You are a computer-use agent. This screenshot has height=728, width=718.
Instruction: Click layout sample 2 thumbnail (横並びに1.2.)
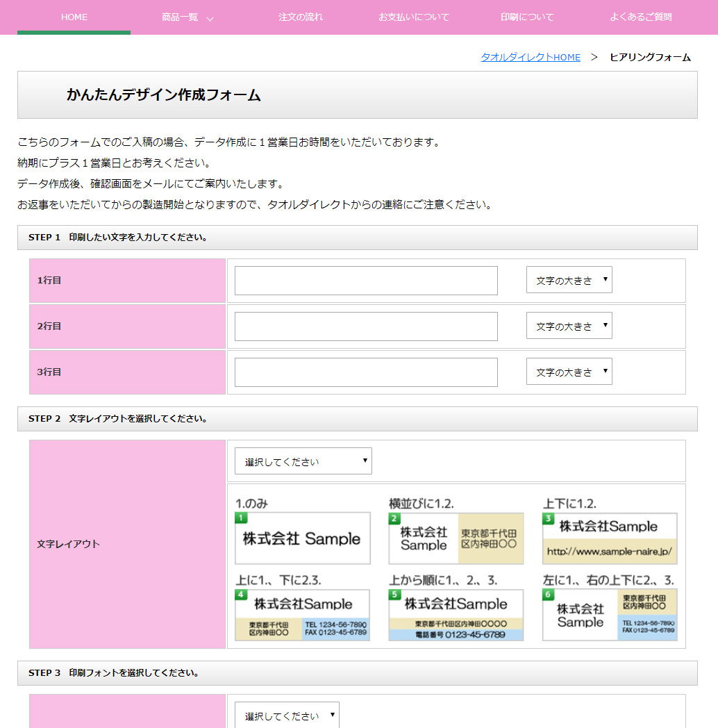[456, 538]
